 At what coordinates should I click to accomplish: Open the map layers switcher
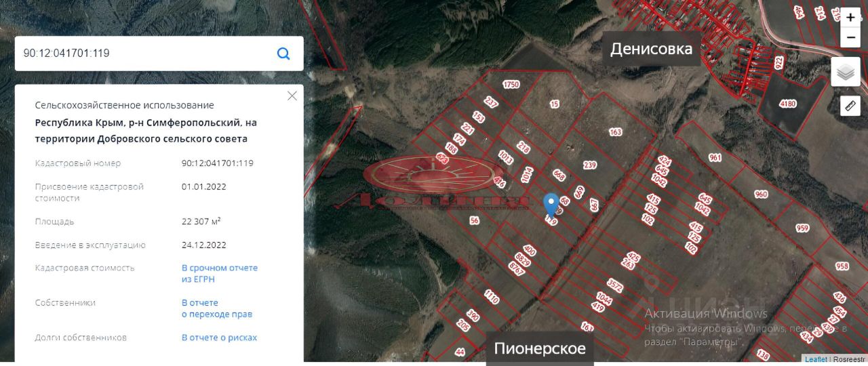846,72
